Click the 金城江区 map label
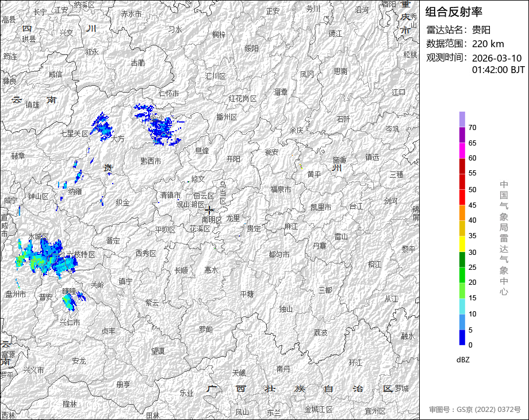 point(319,409)
